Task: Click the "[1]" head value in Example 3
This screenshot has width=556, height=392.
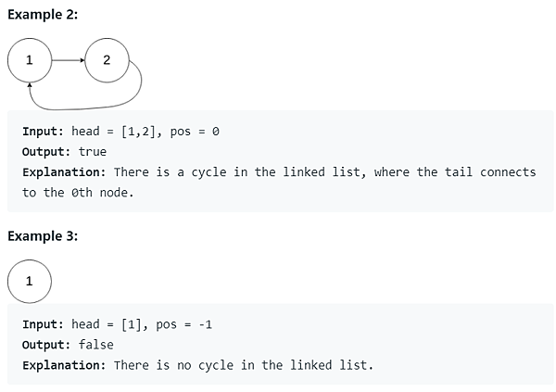Action: [x=133, y=324]
